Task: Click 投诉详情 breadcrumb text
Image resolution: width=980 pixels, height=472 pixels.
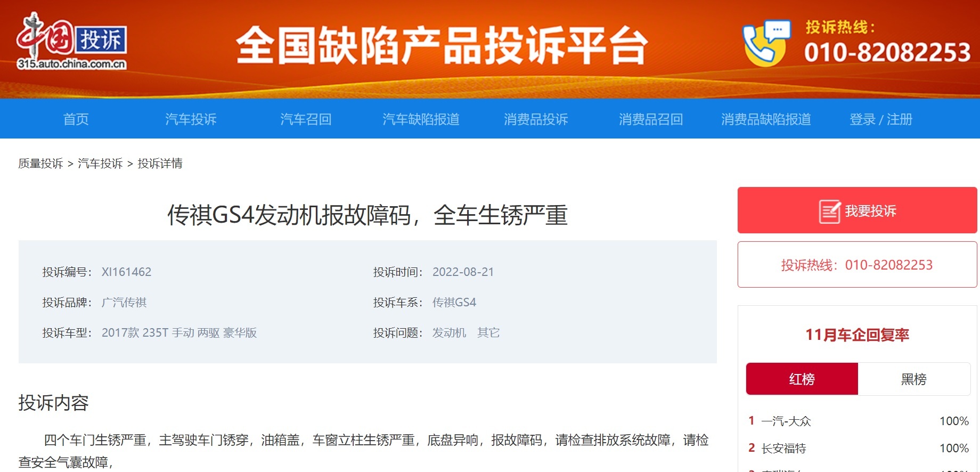Action: click(160, 164)
